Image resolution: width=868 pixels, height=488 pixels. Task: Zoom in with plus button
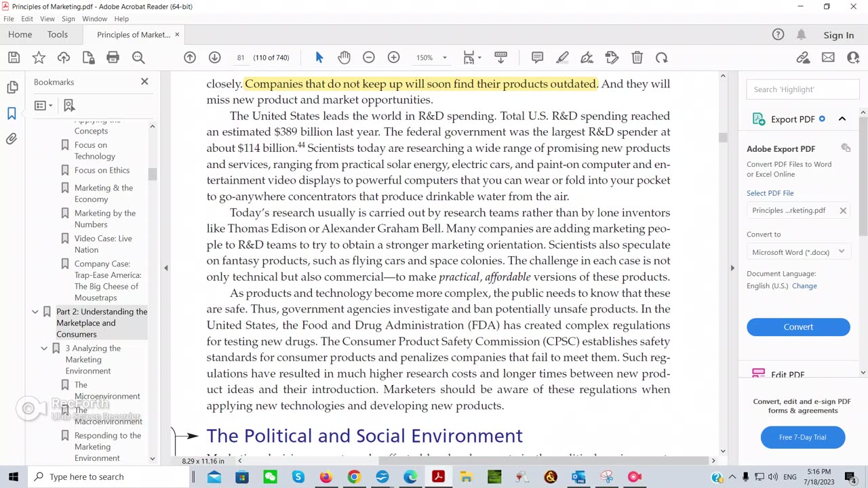(x=393, y=58)
